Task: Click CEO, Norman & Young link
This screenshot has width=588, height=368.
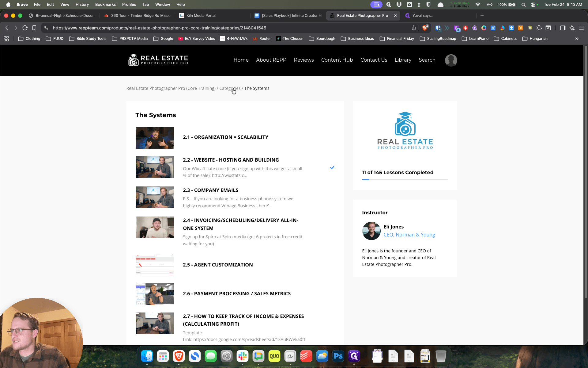Action: (x=409, y=235)
